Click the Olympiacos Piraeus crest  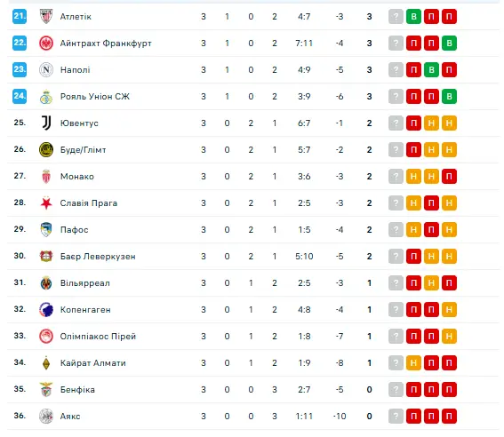pos(46,336)
